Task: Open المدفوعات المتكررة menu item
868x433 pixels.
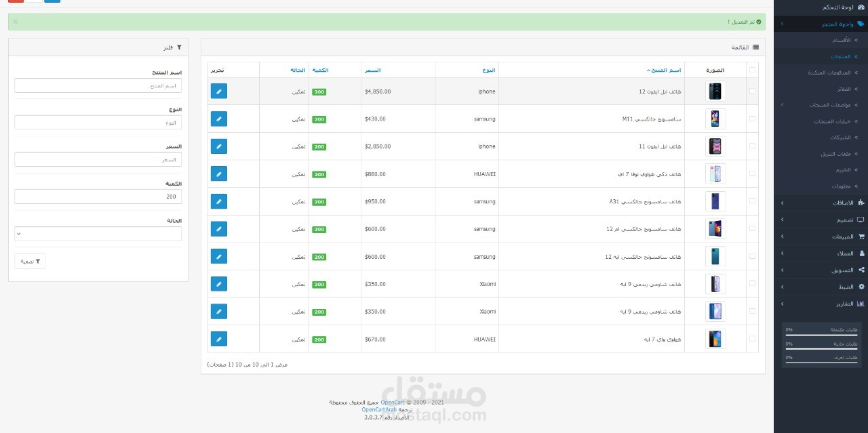Action: click(829, 73)
